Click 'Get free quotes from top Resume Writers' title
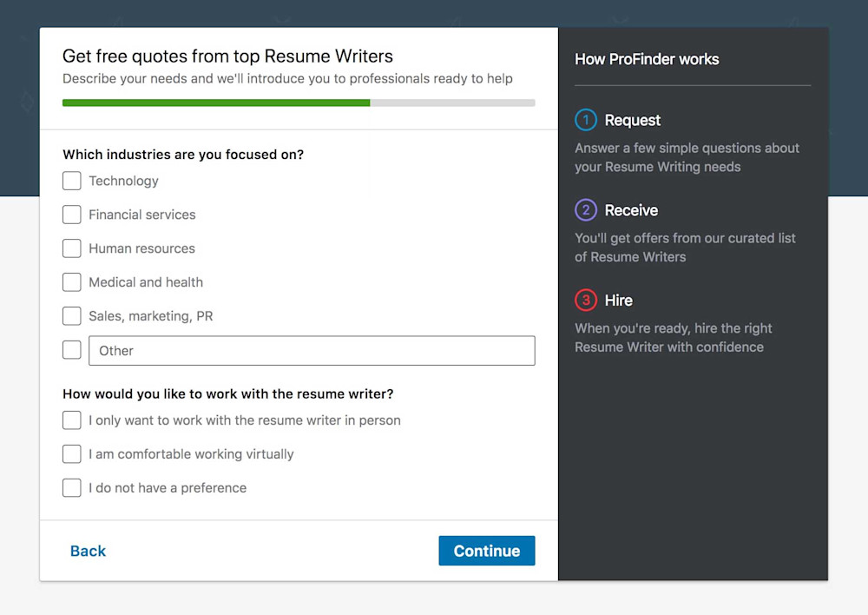 (227, 56)
